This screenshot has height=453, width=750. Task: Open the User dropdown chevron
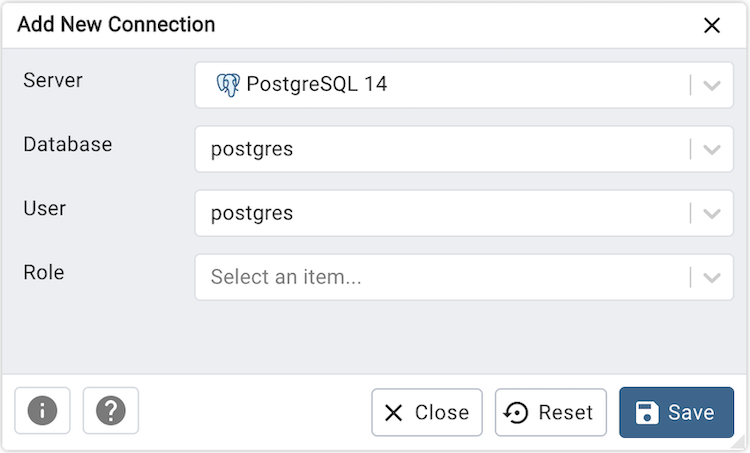point(712,213)
